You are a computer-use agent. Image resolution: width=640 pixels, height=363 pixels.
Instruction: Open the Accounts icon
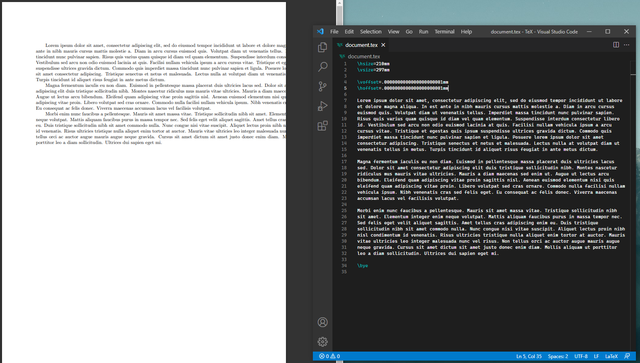(322, 322)
